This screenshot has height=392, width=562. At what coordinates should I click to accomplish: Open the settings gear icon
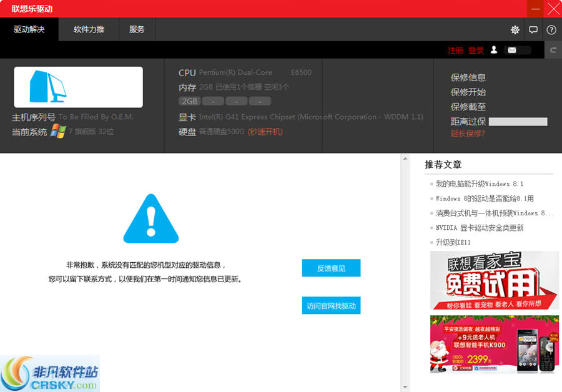[515, 29]
